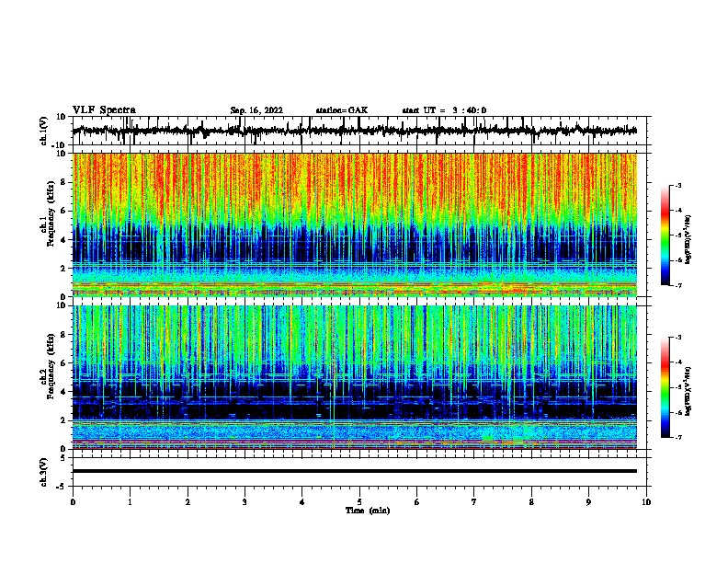The image size is (728, 563).
Task: Click the time axis tick label "0"
Action: (73, 502)
